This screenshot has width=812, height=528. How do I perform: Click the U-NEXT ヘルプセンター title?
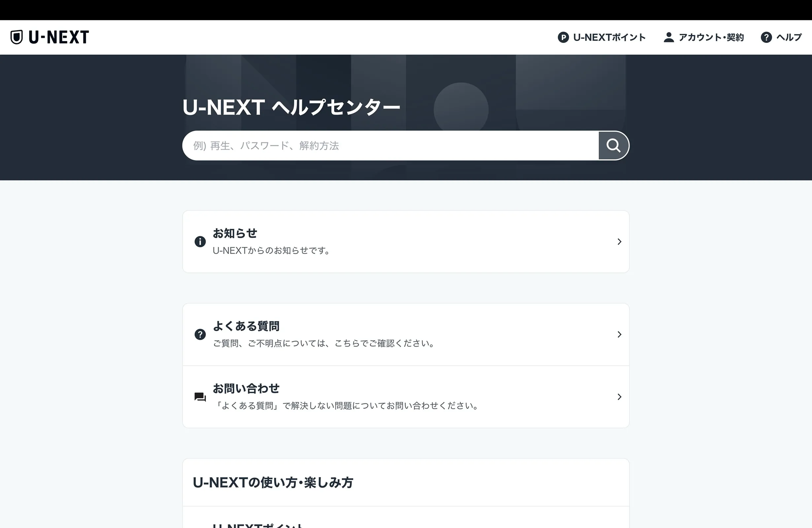(x=291, y=107)
